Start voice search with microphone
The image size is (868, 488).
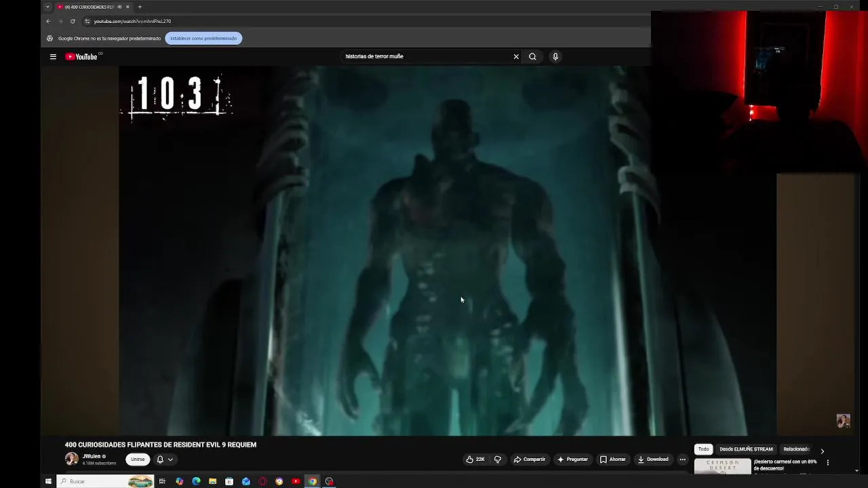tap(555, 57)
